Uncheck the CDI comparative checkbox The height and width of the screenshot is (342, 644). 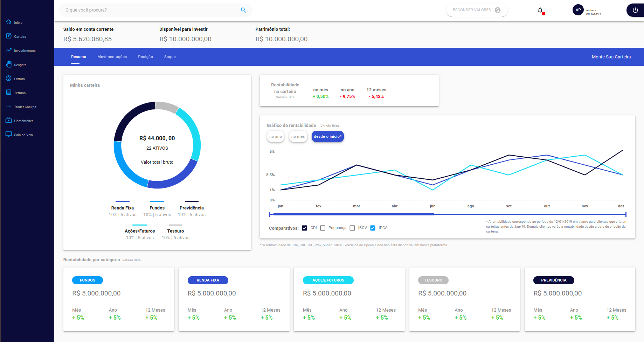(x=305, y=228)
